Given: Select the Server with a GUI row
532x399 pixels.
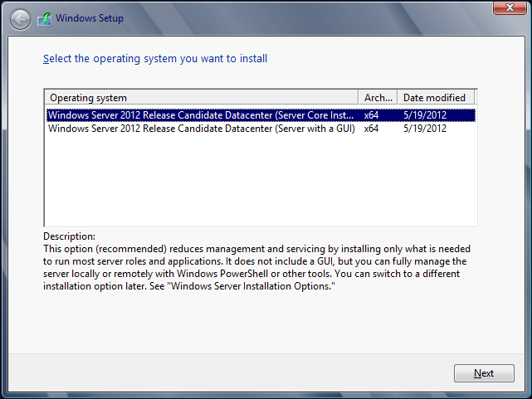Looking at the screenshot, I should tap(261, 129).
